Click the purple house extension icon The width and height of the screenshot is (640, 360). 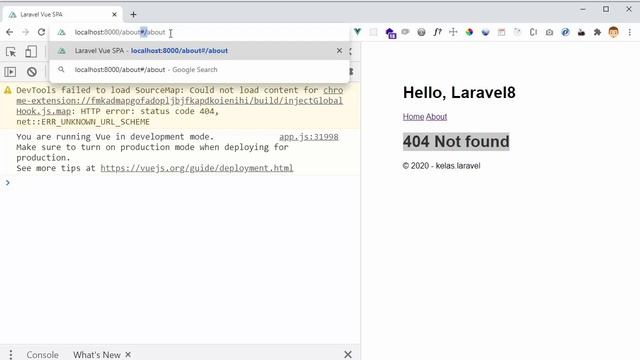[x=391, y=33]
